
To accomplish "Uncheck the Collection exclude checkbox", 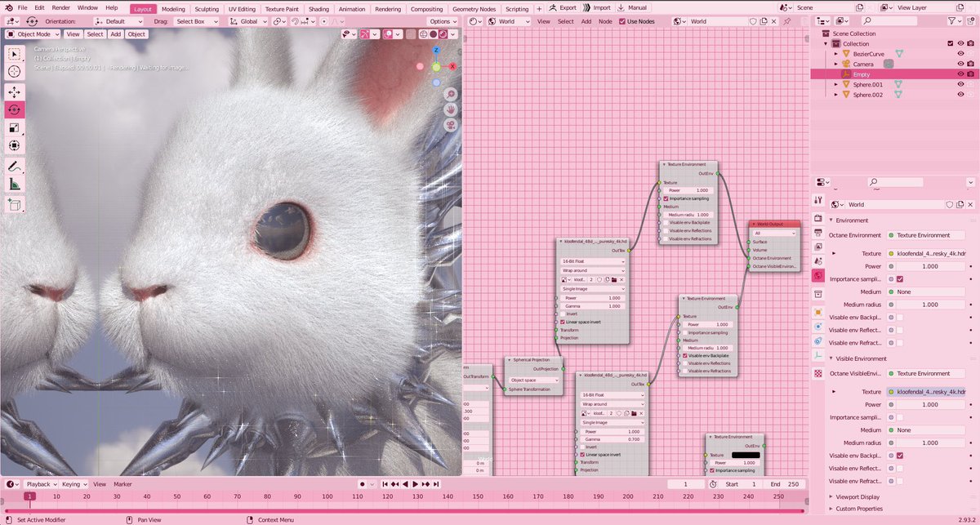I will pyautogui.click(x=950, y=43).
